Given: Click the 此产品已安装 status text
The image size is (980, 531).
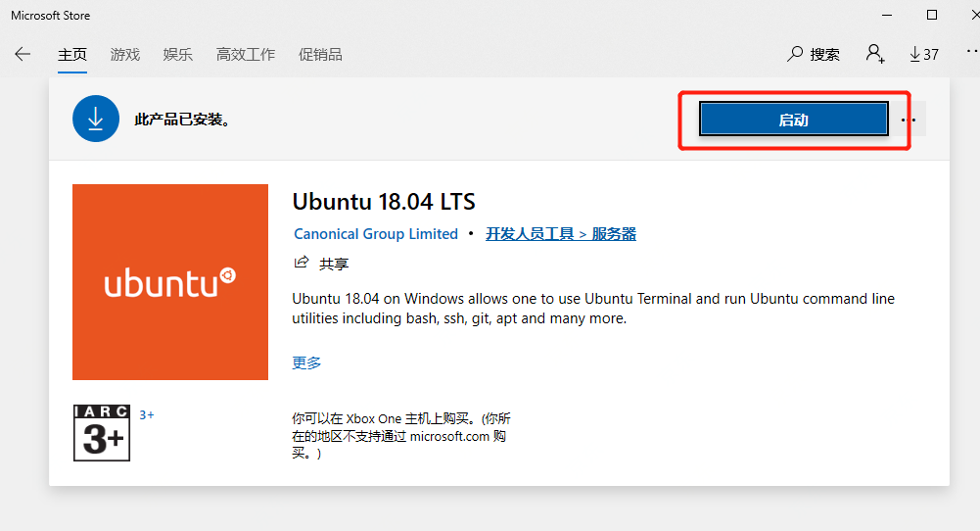Looking at the screenshot, I should click(182, 120).
